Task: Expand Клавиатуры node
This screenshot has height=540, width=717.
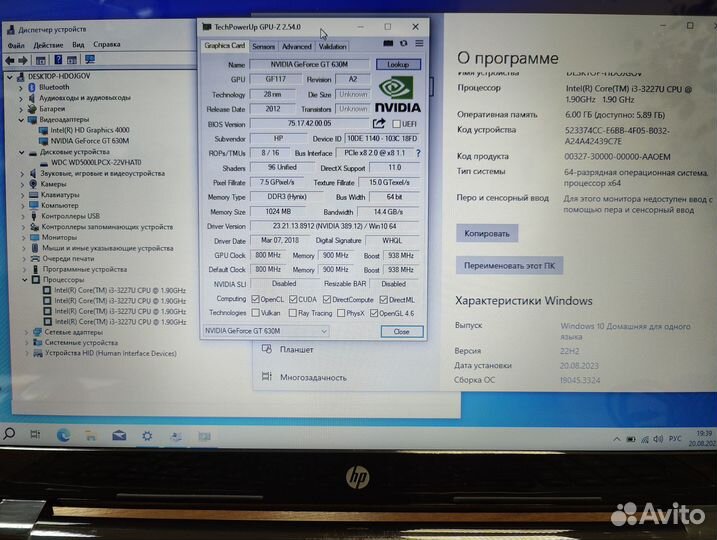Action: (x=23, y=195)
